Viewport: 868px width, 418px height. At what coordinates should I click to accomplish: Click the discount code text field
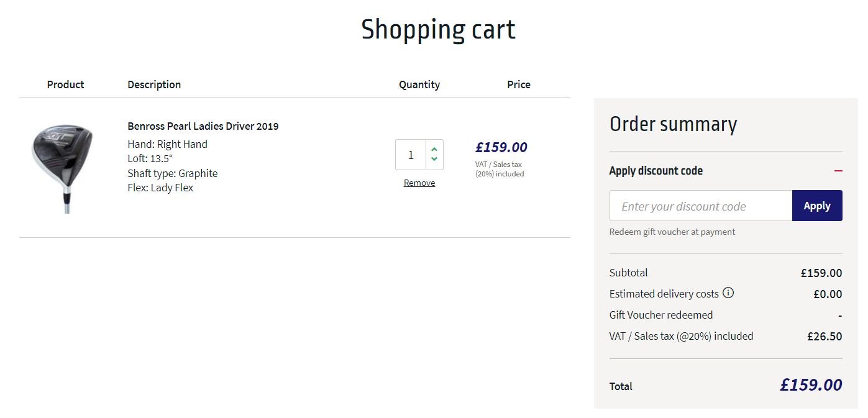point(700,206)
